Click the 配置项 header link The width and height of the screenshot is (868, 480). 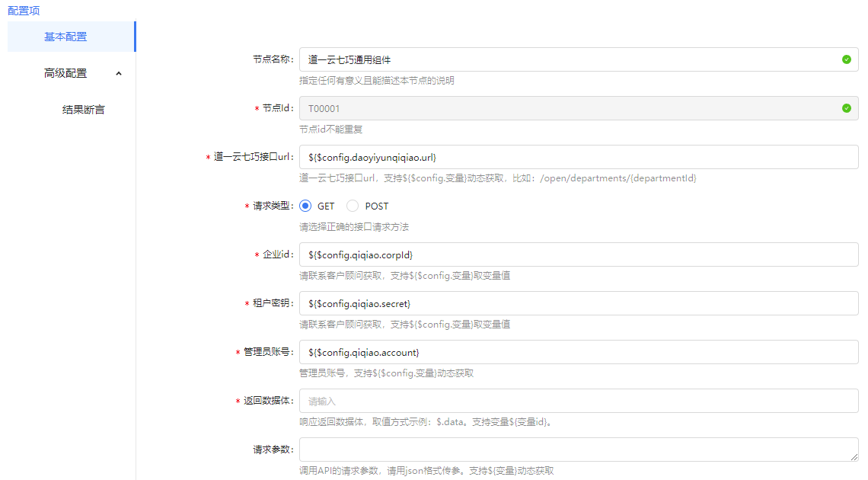[x=23, y=11]
